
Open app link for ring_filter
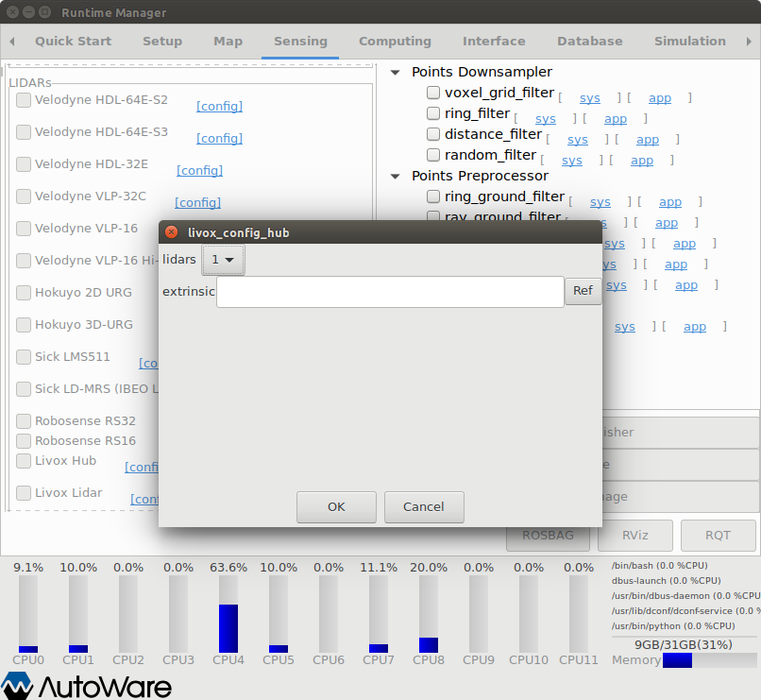(x=616, y=119)
